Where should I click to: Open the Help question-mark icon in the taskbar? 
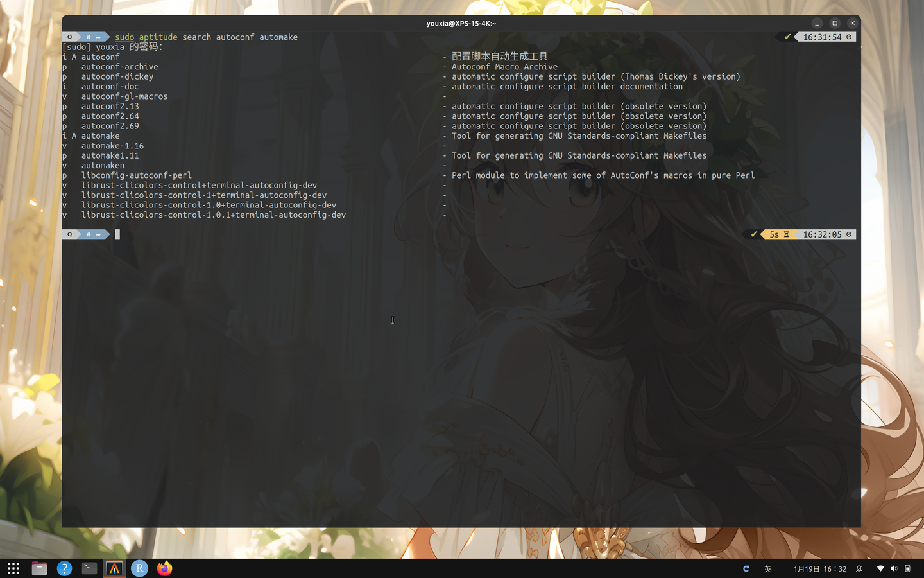[64, 568]
